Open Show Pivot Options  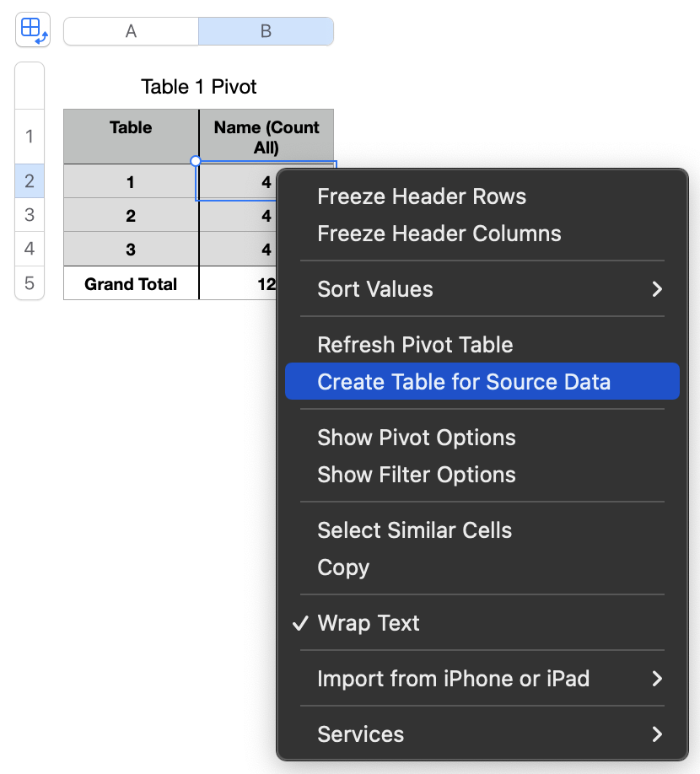417,438
